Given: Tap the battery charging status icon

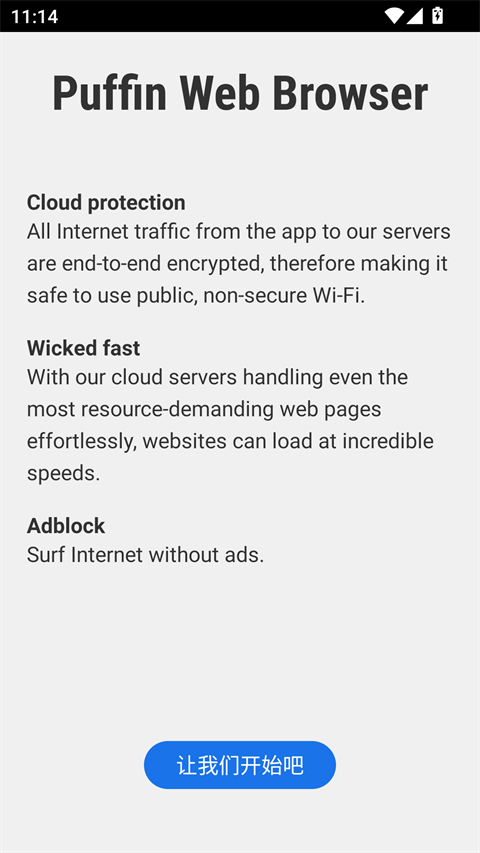Looking at the screenshot, I should tap(438, 16).
